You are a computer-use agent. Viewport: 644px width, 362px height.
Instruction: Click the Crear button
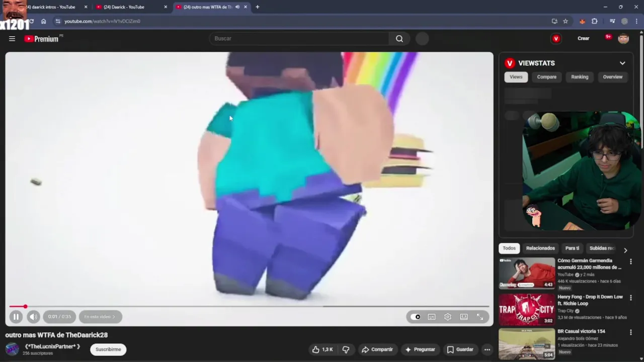[x=583, y=39]
